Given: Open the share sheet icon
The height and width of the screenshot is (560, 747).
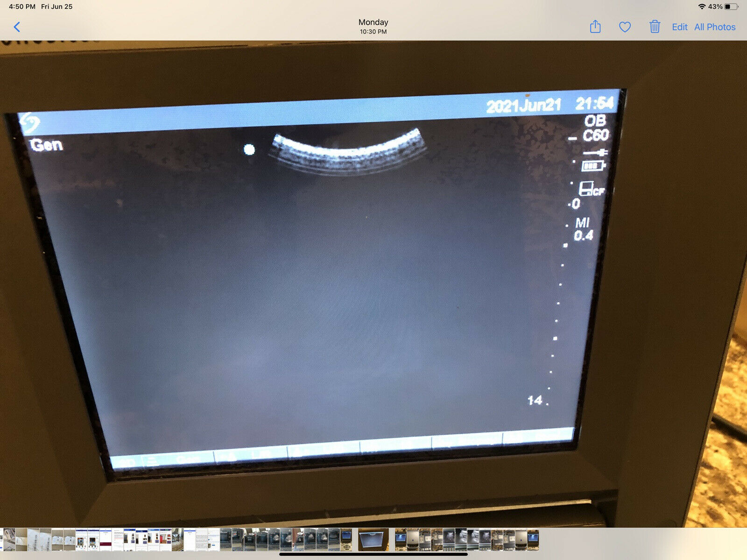Looking at the screenshot, I should pyautogui.click(x=595, y=27).
